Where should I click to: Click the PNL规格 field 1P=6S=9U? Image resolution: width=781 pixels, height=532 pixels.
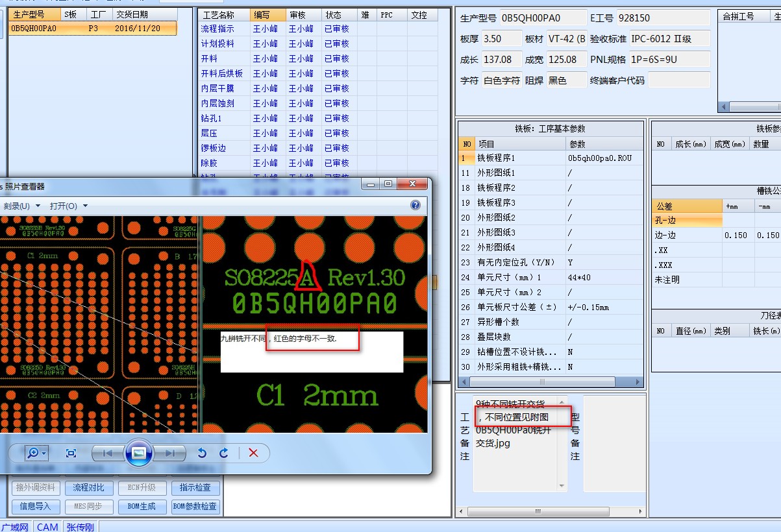[669, 60]
